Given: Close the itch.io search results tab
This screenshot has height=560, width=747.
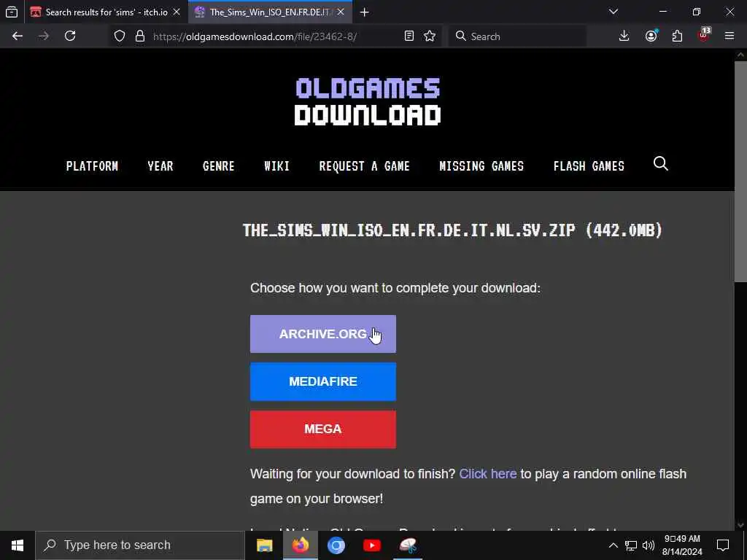Looking at the screenshot, I should point(177,12).
